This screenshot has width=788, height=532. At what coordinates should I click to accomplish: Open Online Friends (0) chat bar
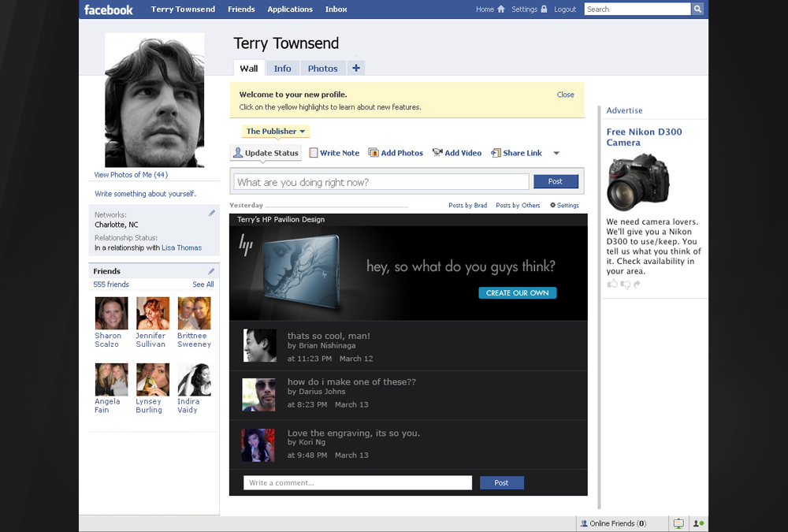click(x=613, y=523)
